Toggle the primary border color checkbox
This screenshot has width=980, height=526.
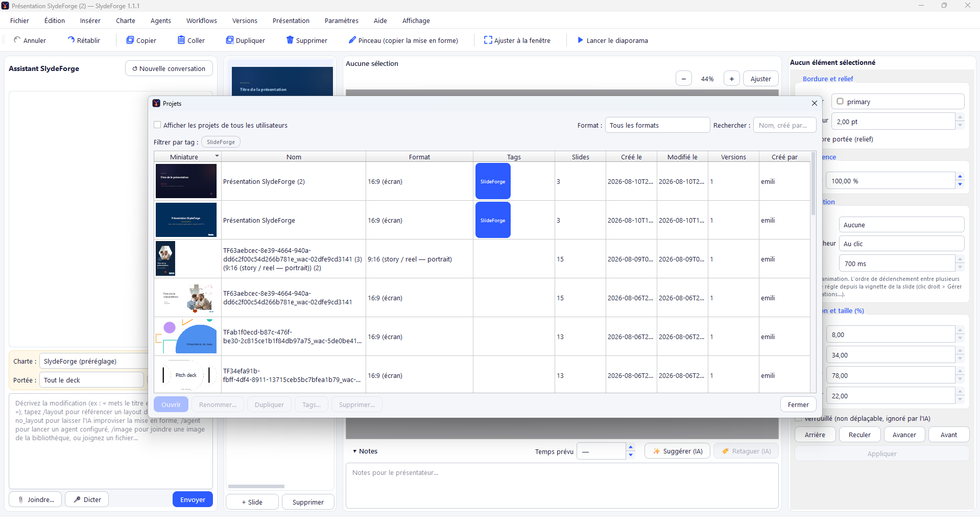[840, 102]
